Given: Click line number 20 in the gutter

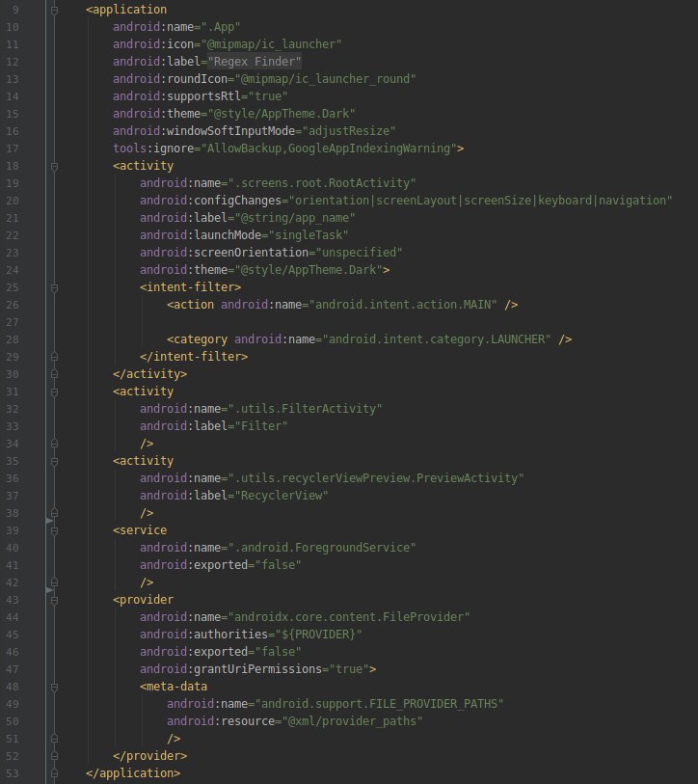Looking at the screenshot, I should tap(13, 201).
